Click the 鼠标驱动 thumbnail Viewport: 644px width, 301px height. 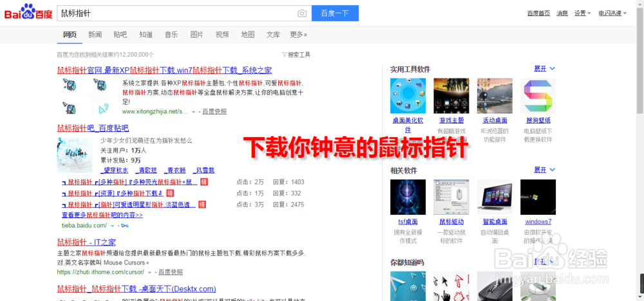[451, 197]
